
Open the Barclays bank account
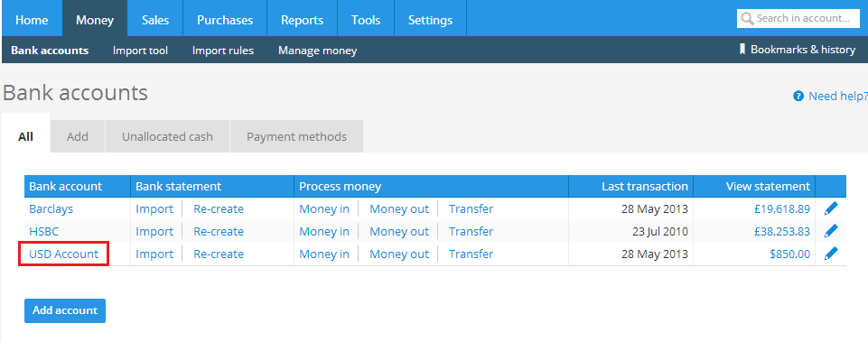(51, 208)
